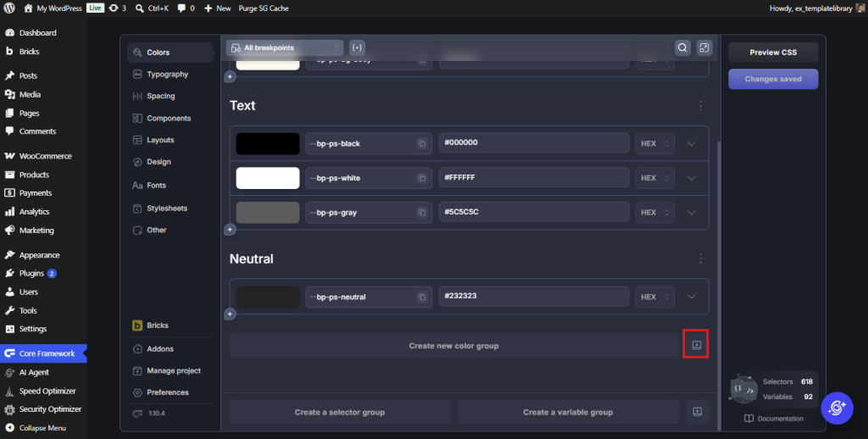868x439 pixels.
Task: Copy the --bp-ps-black variable name
Action: (x=422, y=144)
